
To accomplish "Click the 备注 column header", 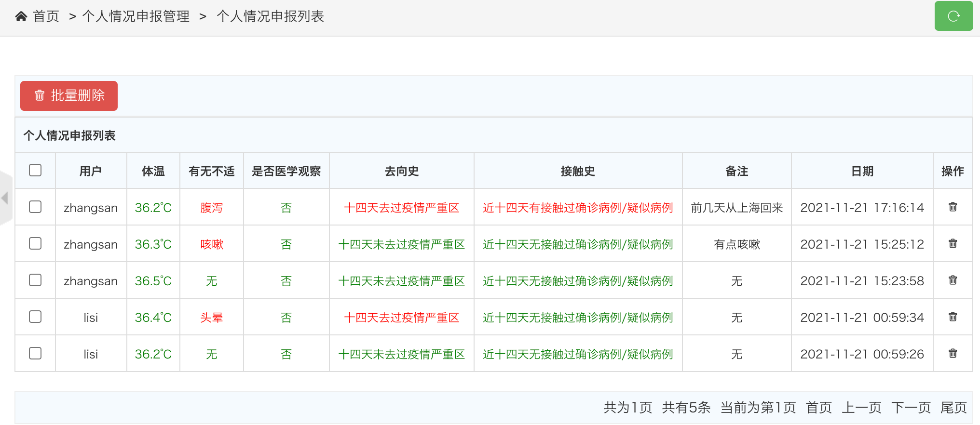I will coord(737,171).
